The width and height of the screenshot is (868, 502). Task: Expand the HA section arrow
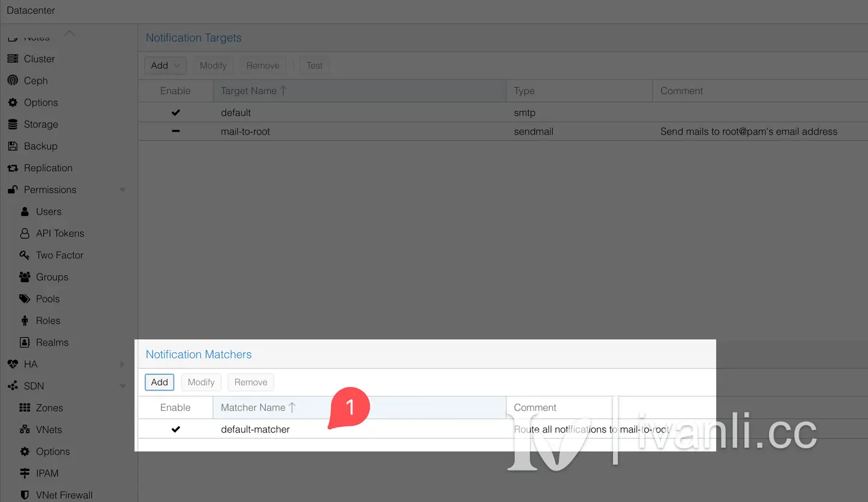(122, 364)
